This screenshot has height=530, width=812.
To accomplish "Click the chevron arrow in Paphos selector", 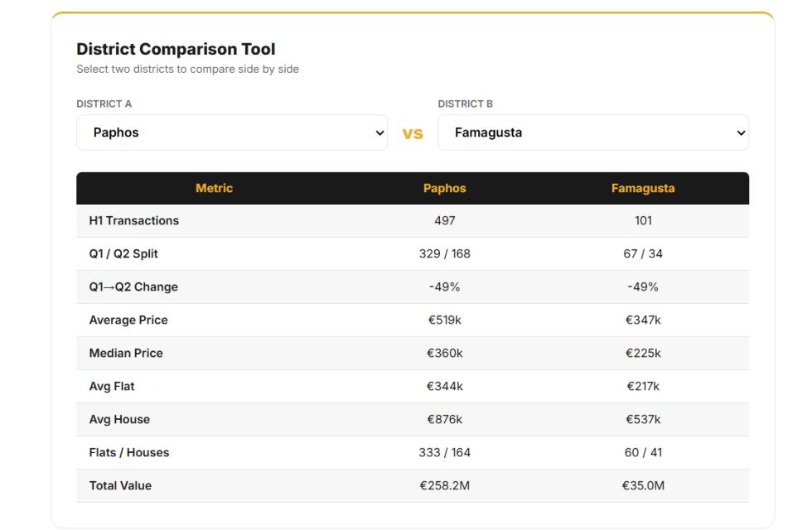I will 379,133.
